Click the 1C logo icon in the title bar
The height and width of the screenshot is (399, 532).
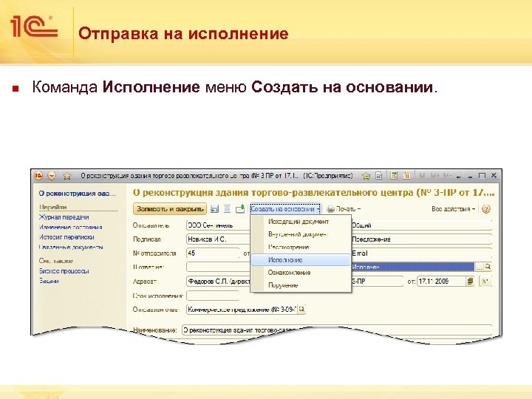tap(38, 176)
